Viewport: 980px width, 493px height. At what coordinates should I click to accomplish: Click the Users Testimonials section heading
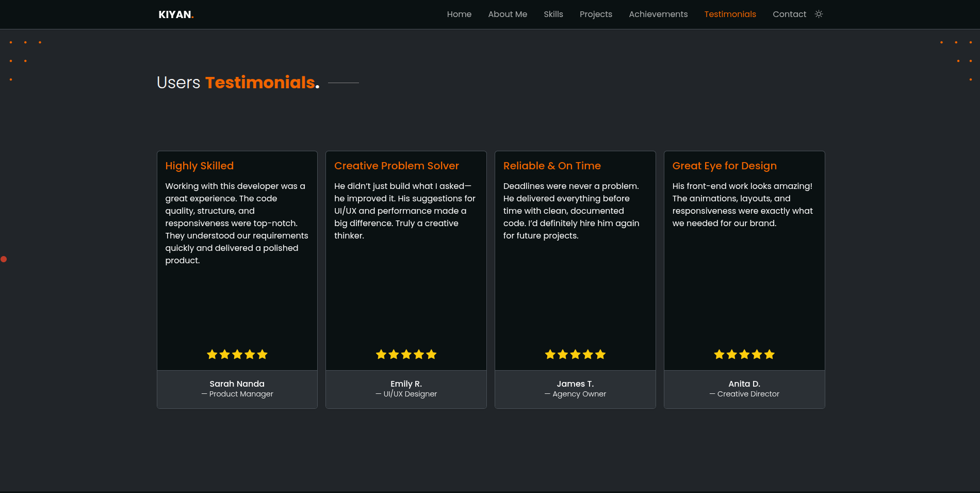238,83
